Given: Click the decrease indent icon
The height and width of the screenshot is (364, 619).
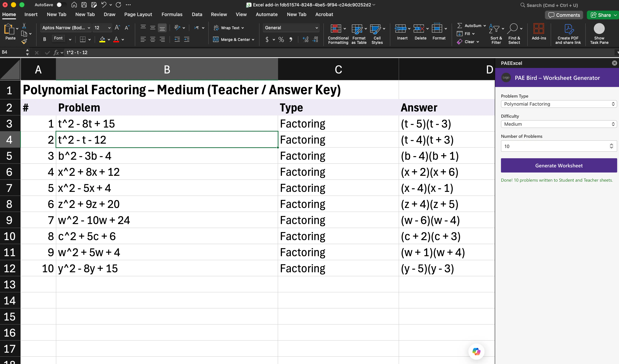Looking at the screenshot, I should (x=177, y=39).
